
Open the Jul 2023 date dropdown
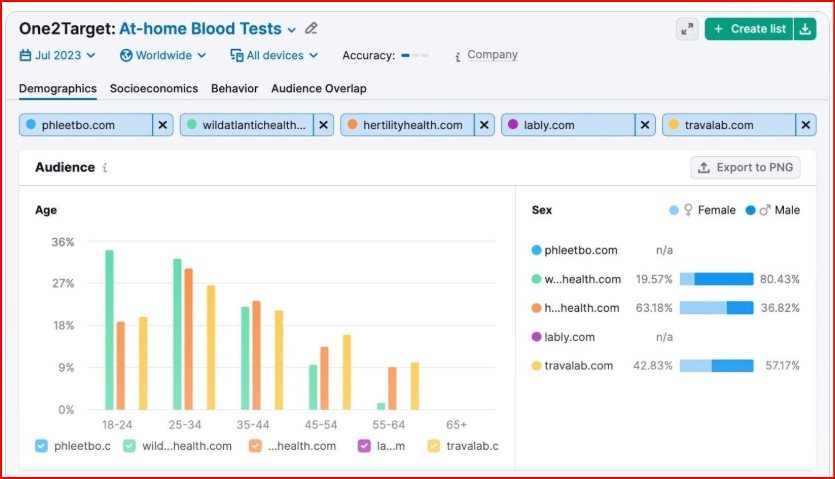[58, 55]
